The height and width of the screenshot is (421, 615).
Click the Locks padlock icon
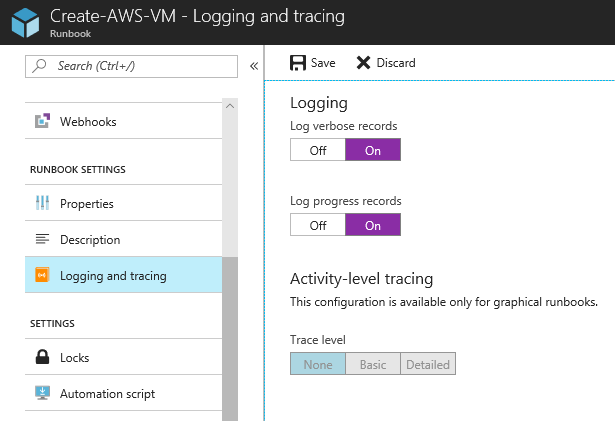[x=42, y=358]
